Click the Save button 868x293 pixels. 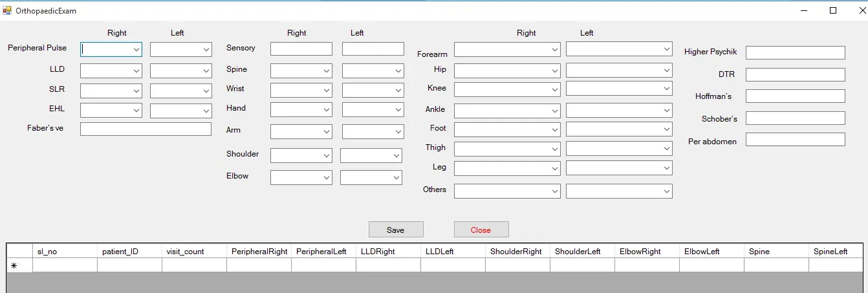[x=396, y=230]
